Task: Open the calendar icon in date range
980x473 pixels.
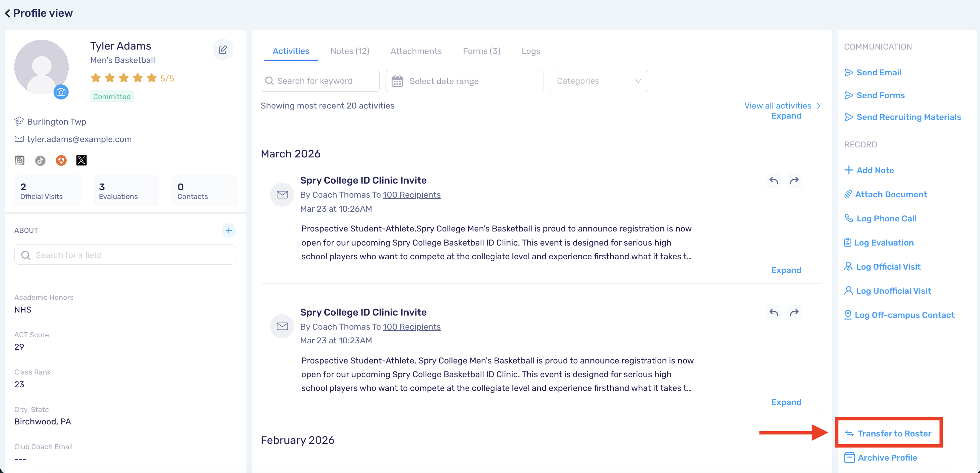Action: [x=397, y=81]
